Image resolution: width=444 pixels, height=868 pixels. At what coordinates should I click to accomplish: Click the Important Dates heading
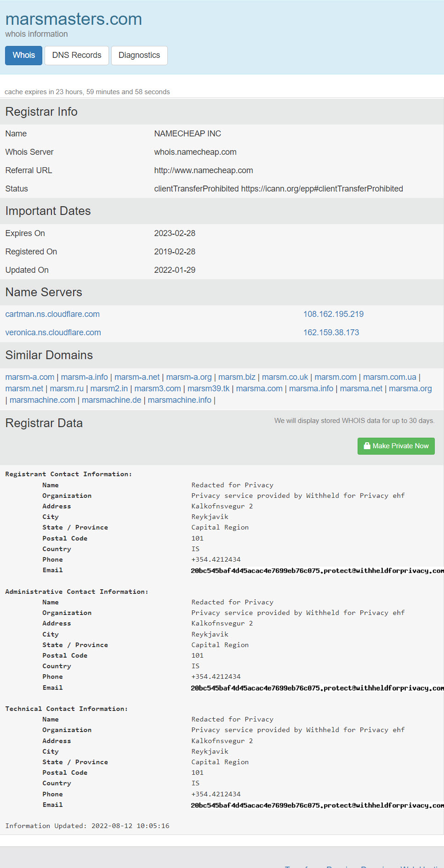[48, 211]
